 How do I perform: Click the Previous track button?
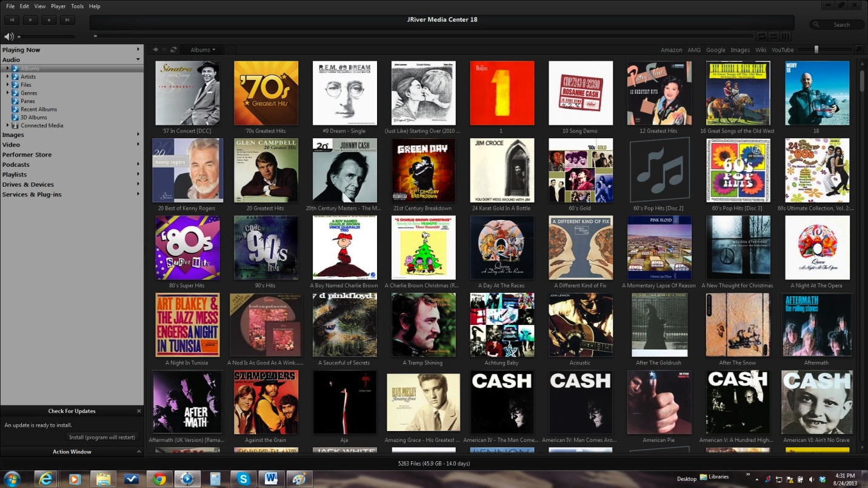12,20
